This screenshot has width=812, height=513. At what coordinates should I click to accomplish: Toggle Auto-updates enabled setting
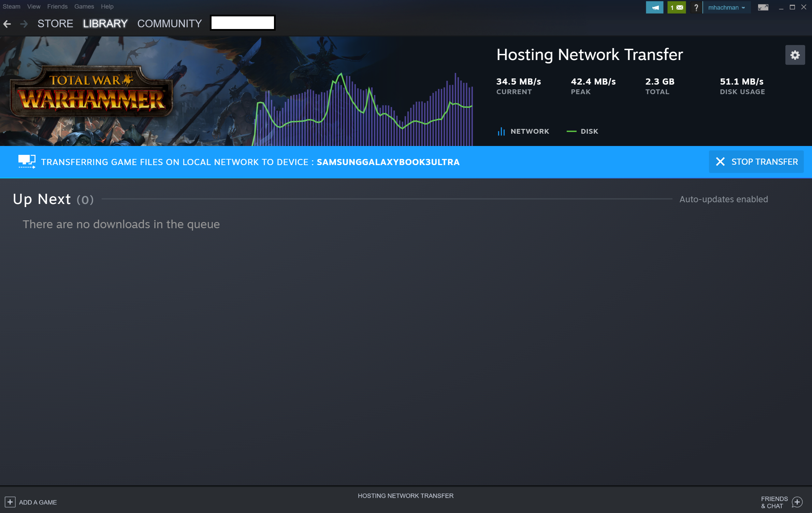[x=723, y=199]
